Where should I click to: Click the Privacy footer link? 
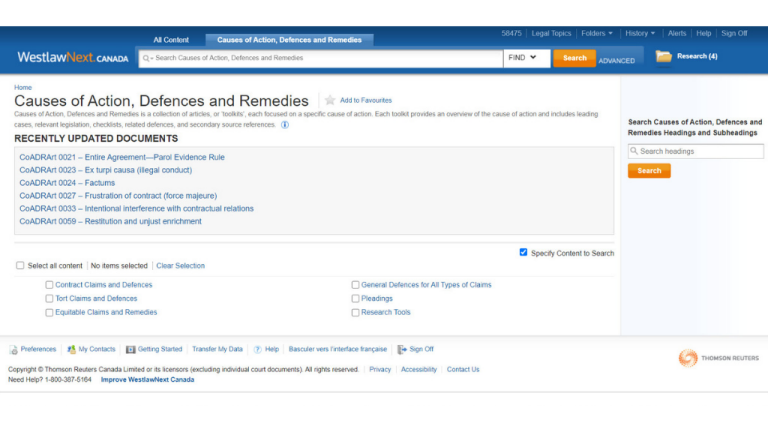380,369
